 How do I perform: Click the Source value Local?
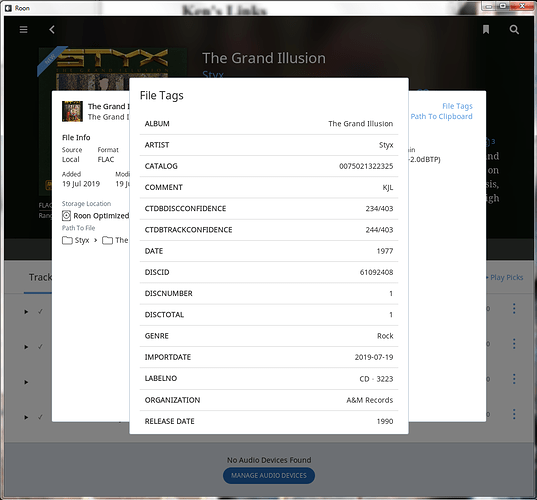tap(71, 159)
